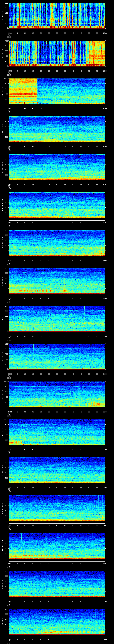Click the 30:00 end time label

point(105,601)
